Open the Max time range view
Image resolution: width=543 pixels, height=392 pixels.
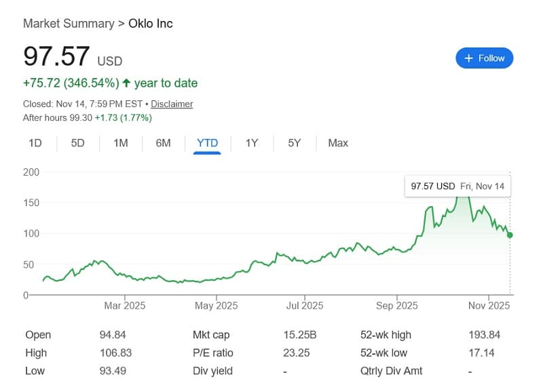[337, 143]
